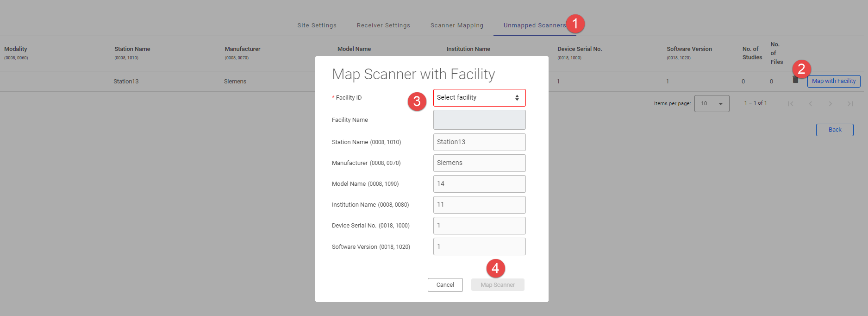Go to last page of results
Image resolution: width=868 pixels, height=316 pixels.
850,104
